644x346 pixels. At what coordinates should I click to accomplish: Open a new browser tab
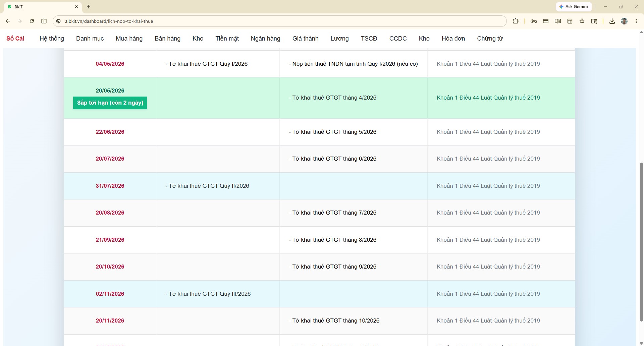click(89, 7)
